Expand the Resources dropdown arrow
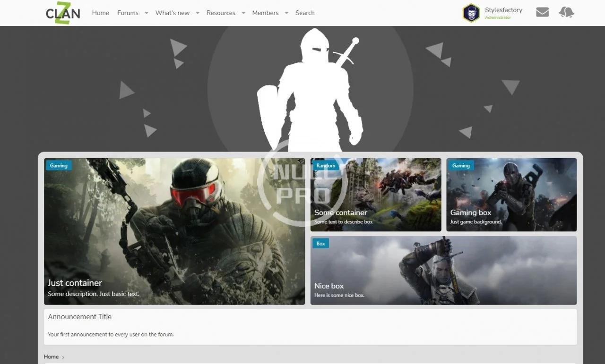The image size is (605, 364). [243, 13]
